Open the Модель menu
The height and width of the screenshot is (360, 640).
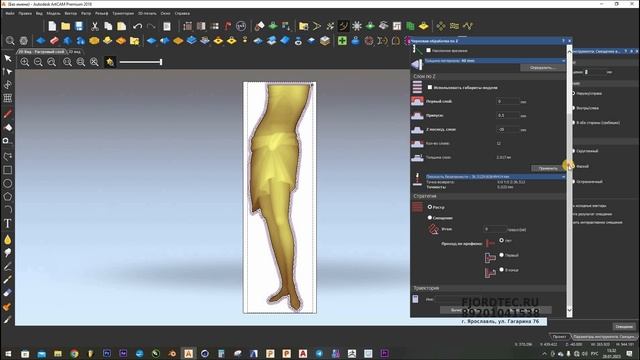pyautogui.click(x=53, y=13)
